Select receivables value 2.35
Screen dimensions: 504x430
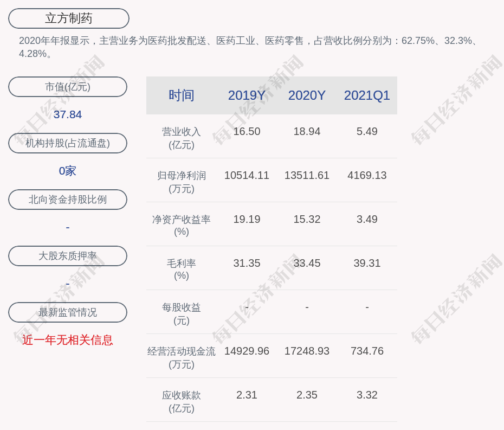307,395
